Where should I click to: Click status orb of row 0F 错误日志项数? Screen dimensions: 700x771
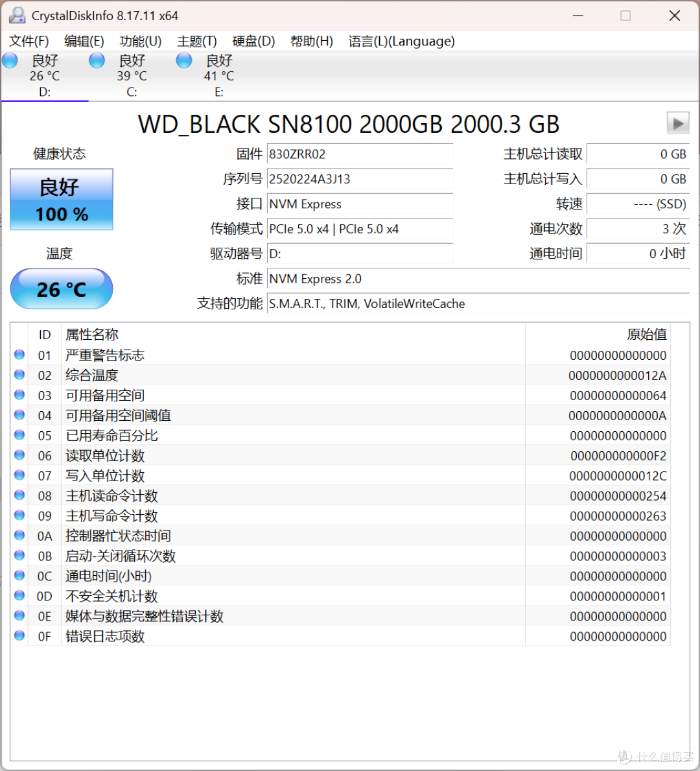coord(19,635)
